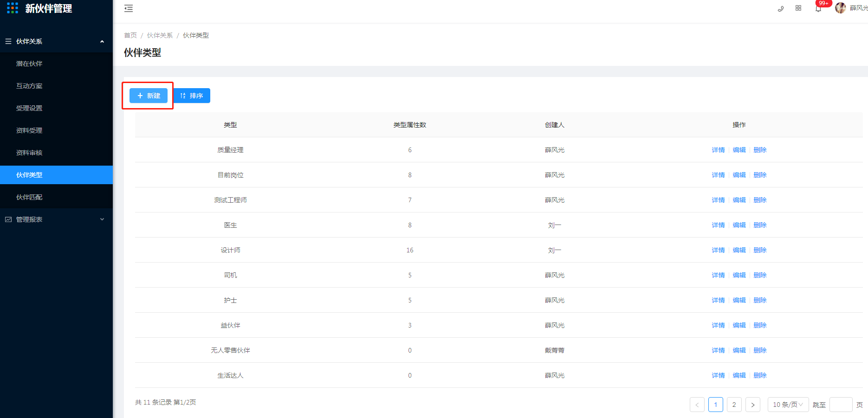The height and width of the screenshot is (418, 868).
Task: Edit the 测试工程师 row
Action: tap(739, 200)
